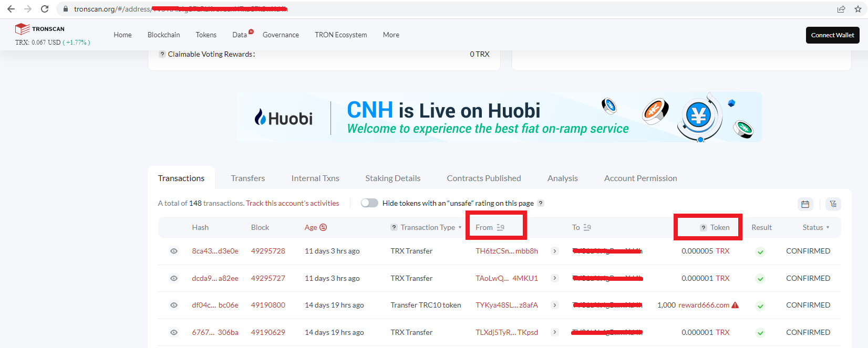Screen dimensions: 868x348
Task: Open transaction hash df04c...bc06e
Action: [215, 305]
